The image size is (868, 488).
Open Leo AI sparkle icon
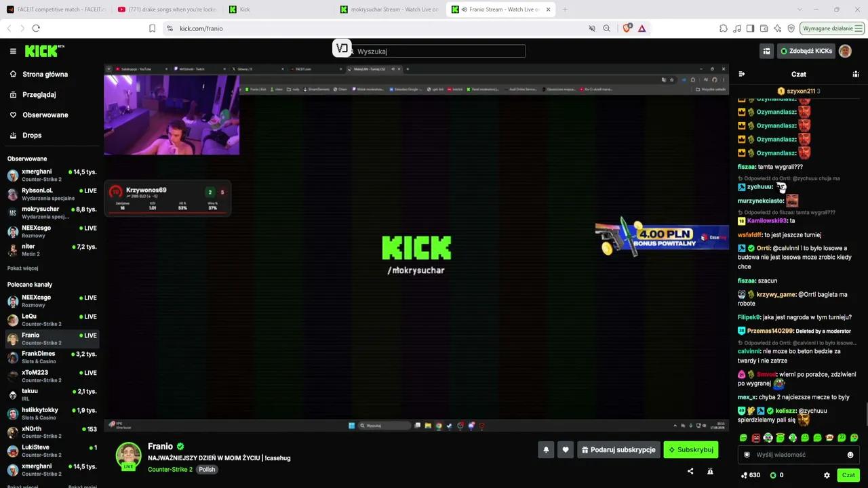click(x=778, y=28)
